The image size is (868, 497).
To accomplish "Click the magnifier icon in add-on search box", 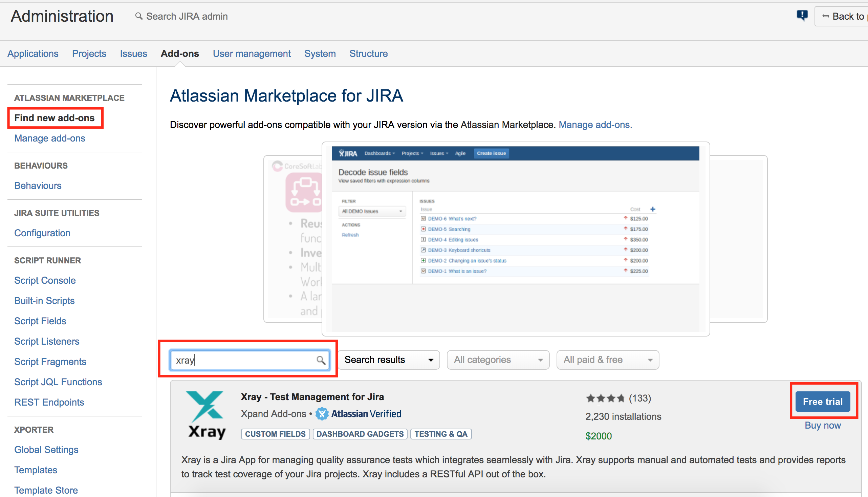I will 321,360.
